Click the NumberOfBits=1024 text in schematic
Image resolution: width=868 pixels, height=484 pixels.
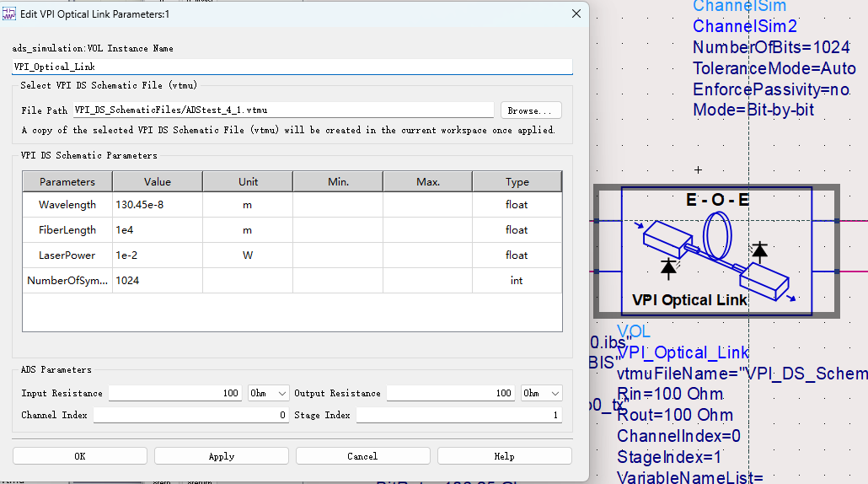click(772, 47)
